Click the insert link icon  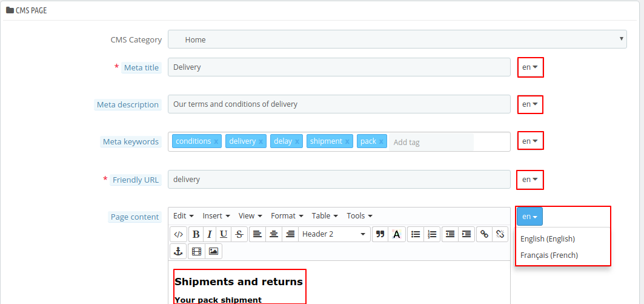pos(483,234)
